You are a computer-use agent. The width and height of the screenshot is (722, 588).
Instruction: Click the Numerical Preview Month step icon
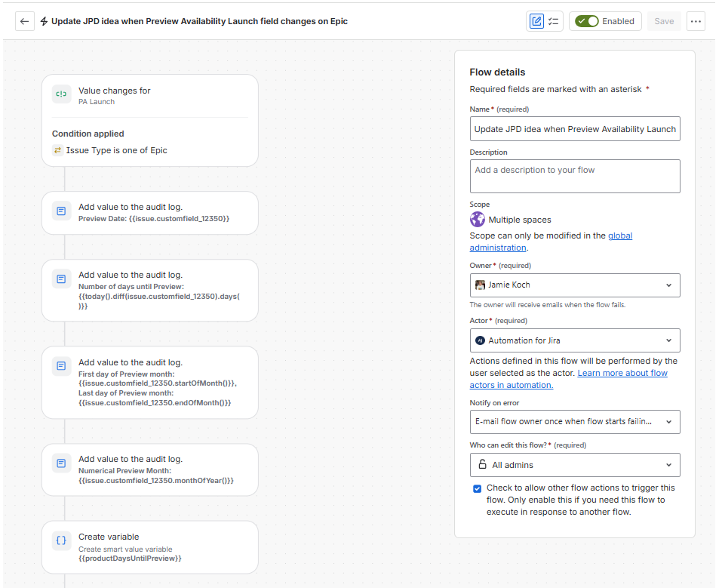(x=61, y=463)
